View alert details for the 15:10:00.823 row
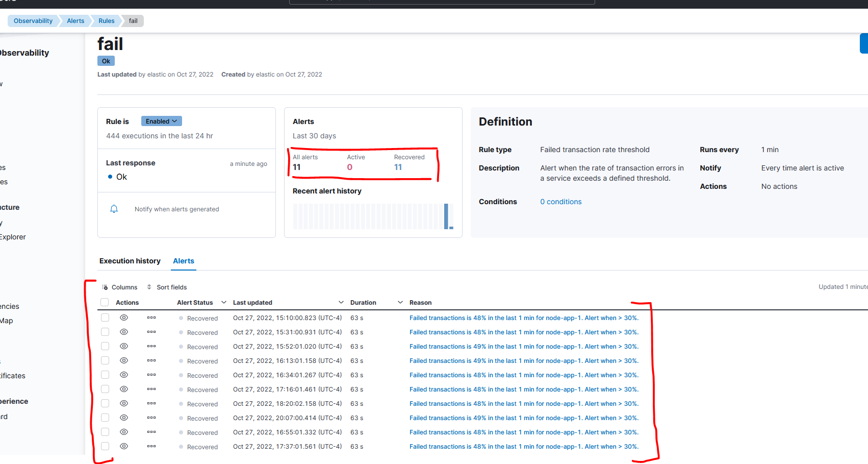The image size is (868, 464). 124,318
